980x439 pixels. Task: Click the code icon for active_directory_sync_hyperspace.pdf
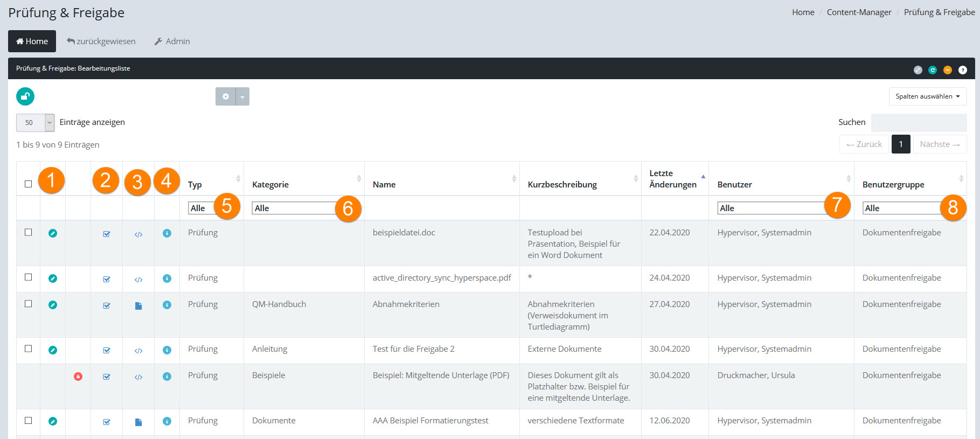point(138,280)
